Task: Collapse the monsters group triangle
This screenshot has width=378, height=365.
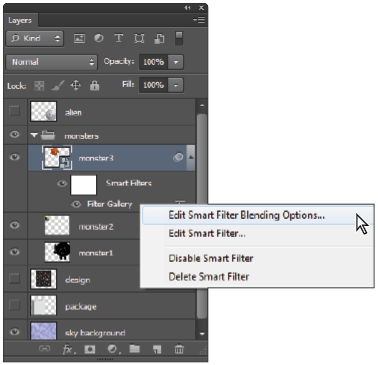Action: point(34,135)
